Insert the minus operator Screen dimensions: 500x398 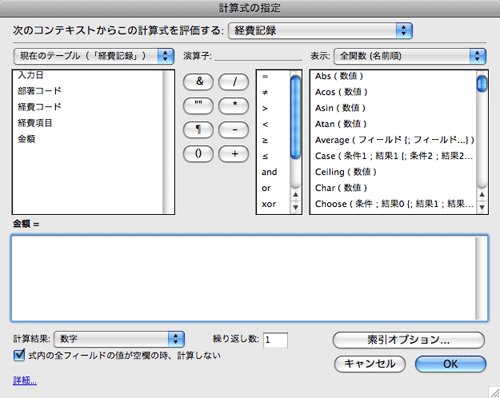(234, 130)
